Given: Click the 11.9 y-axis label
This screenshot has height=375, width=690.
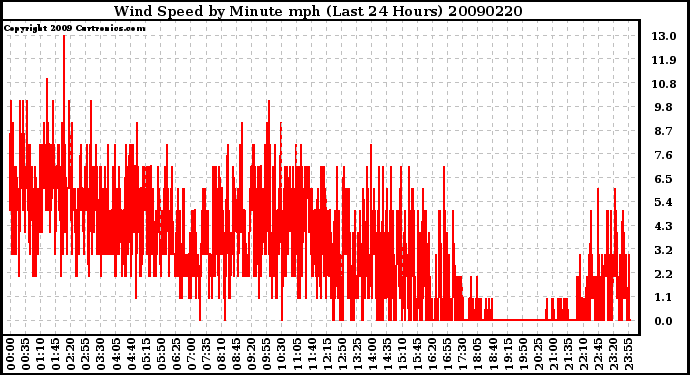Looking at the screenshot, I should (664, 60).
